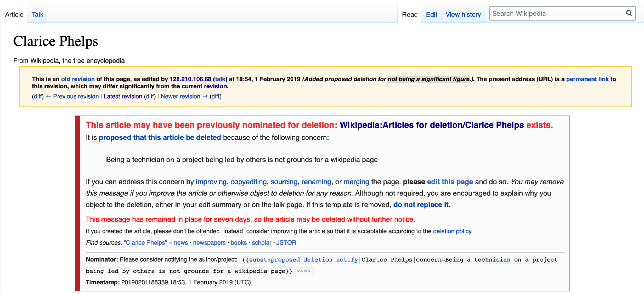The width and height of the screenshot is (644, 294).
Task: Click the first 'diff' link before Previous revision
Action: pyautogui.click(x=38, y=96)
